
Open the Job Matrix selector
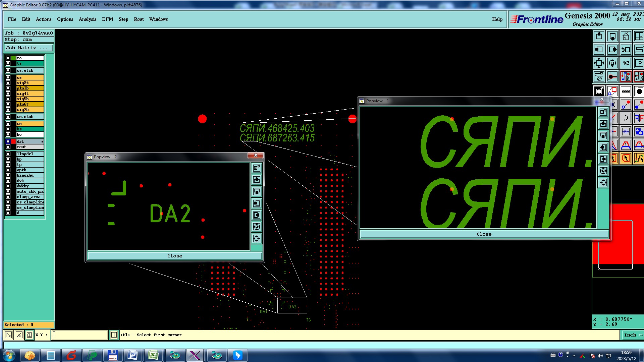[x=29, y=48]
